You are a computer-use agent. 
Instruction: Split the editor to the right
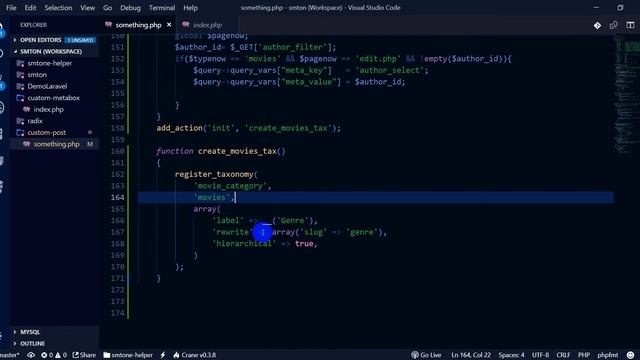pyautogui.click(x=630, y=25)
